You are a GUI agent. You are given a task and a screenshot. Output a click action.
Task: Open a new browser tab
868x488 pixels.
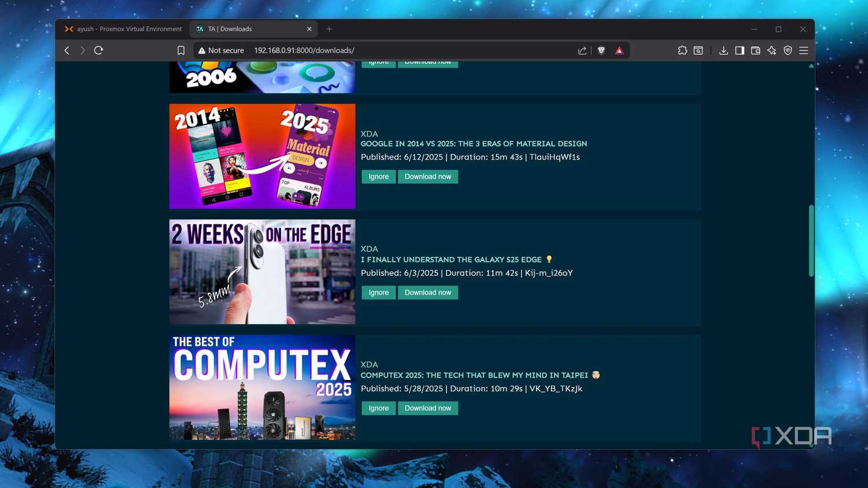329,29
